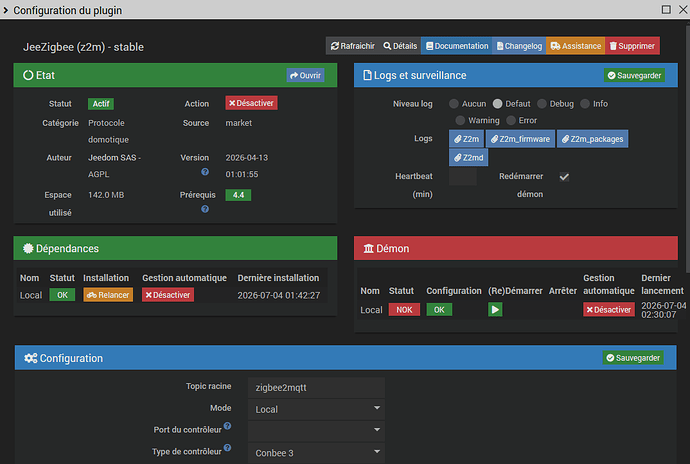Select Warning log level
The image size is (690, 464).
[x=460, y=120]
